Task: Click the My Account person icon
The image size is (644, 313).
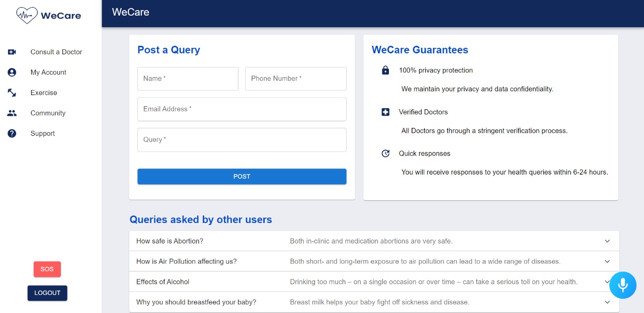Action: [12, 72]
